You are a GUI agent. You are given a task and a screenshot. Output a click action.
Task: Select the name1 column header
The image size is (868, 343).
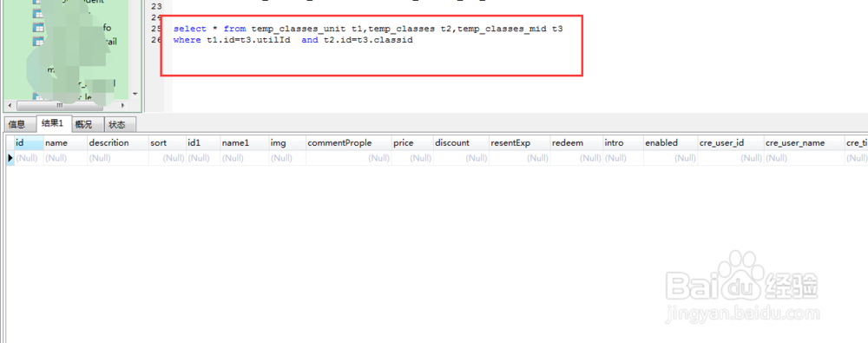[244, 143]
